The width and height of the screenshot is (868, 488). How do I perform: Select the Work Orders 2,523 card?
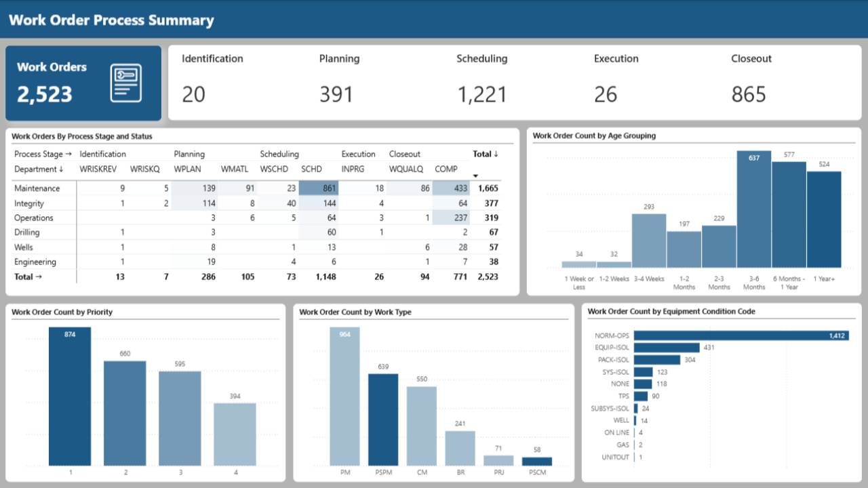pos(83,83)
